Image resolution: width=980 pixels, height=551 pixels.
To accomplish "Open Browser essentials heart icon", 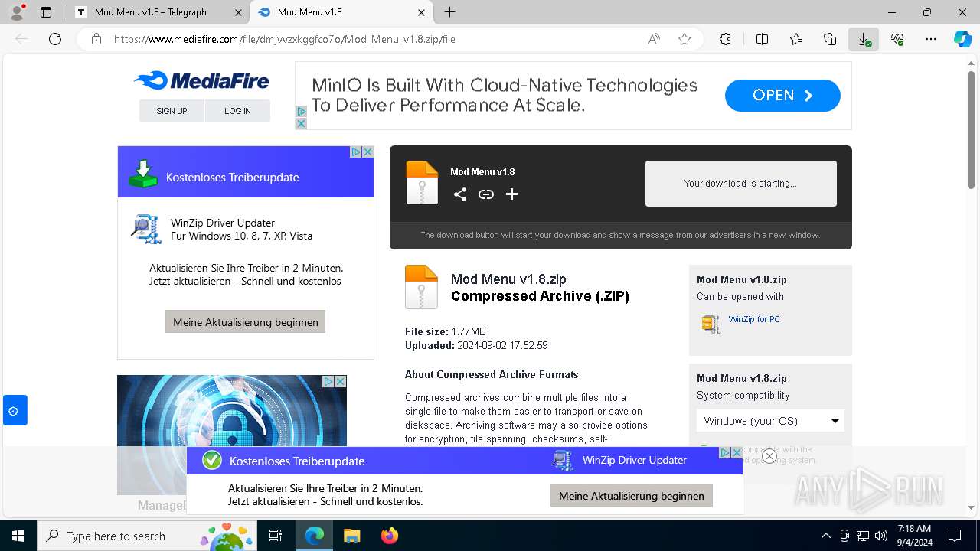I will click(x=897, y=39).
